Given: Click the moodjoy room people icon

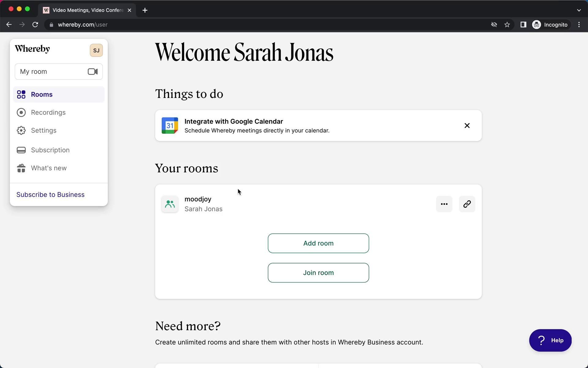Looking at the screenshot, I should click(170, 204).
